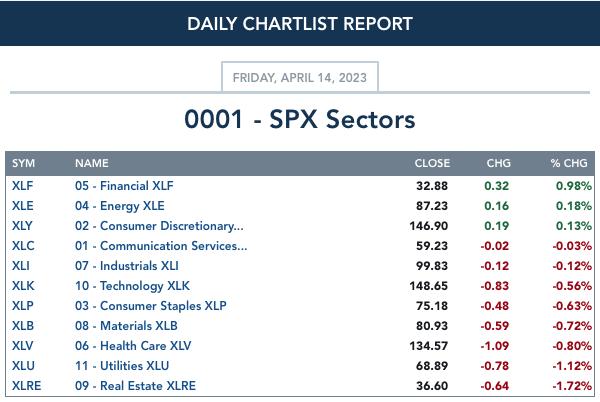The width and height of the screenshot is (600, 402).
Task: Click the '0001 - SPX Sectors' title
Action: [300, 119]
